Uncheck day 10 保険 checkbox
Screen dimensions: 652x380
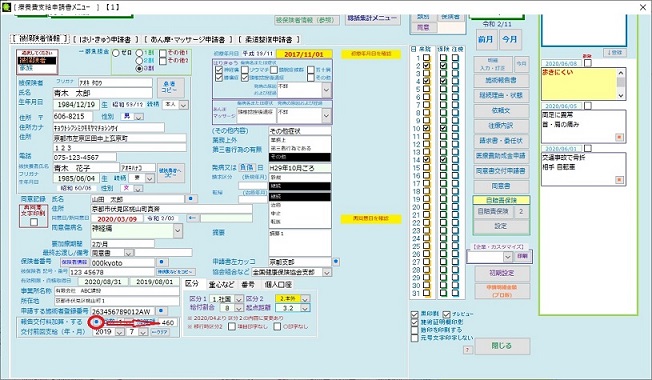click(444, 128)
